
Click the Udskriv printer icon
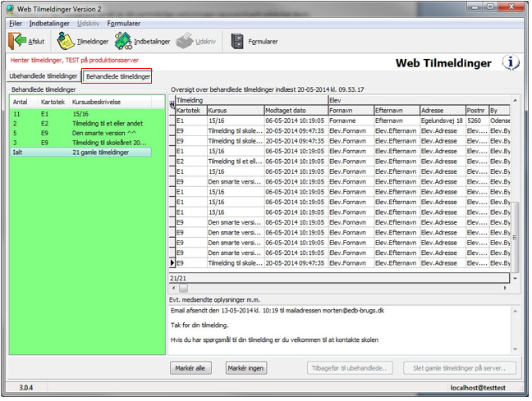(185, 41)
